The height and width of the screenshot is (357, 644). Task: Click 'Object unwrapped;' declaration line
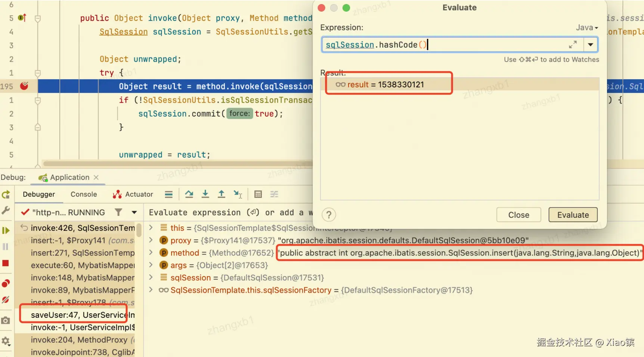click(140, 59)
